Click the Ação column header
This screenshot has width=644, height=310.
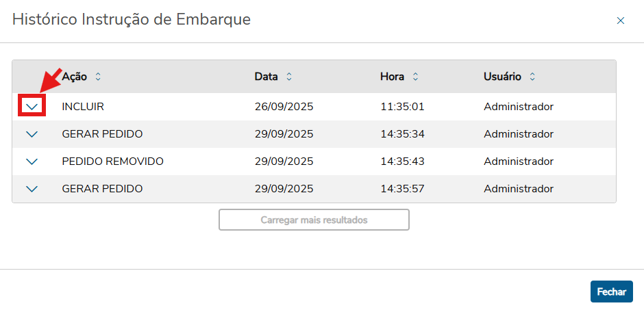(75, 77)
